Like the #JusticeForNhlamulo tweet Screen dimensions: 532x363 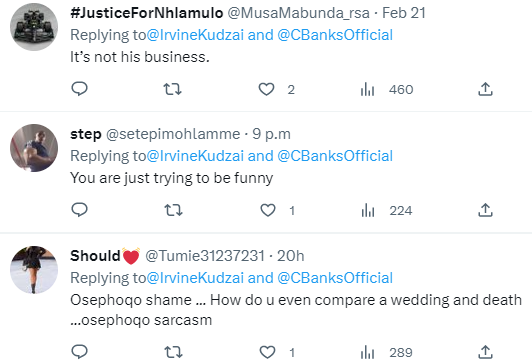click(266, 89)
